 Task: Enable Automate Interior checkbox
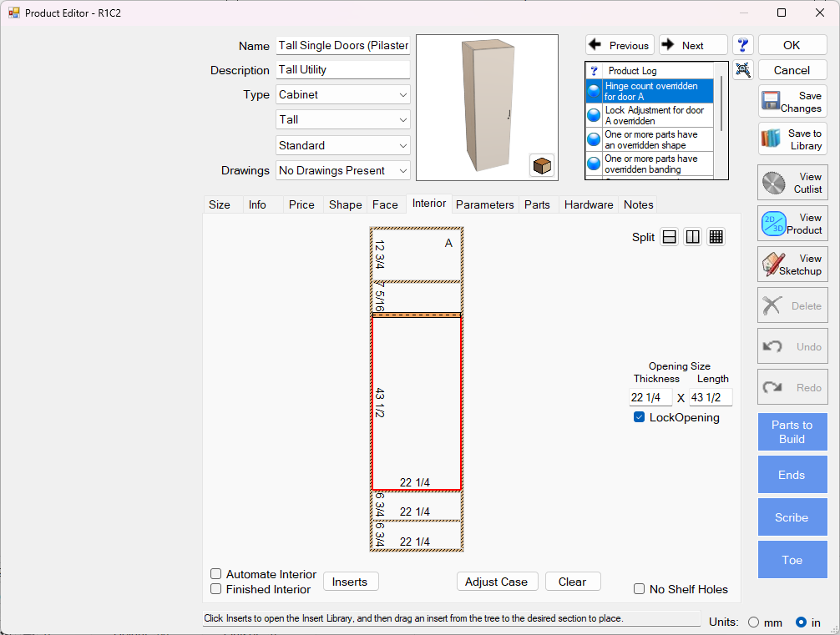pyautogui.click(x=216, y=574)
